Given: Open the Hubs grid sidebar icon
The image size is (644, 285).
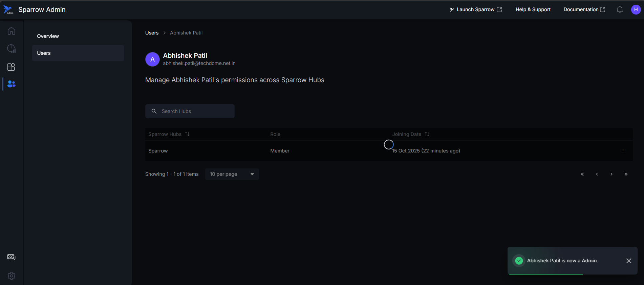Looking at the screenshot, I should (x=11, y=67).
